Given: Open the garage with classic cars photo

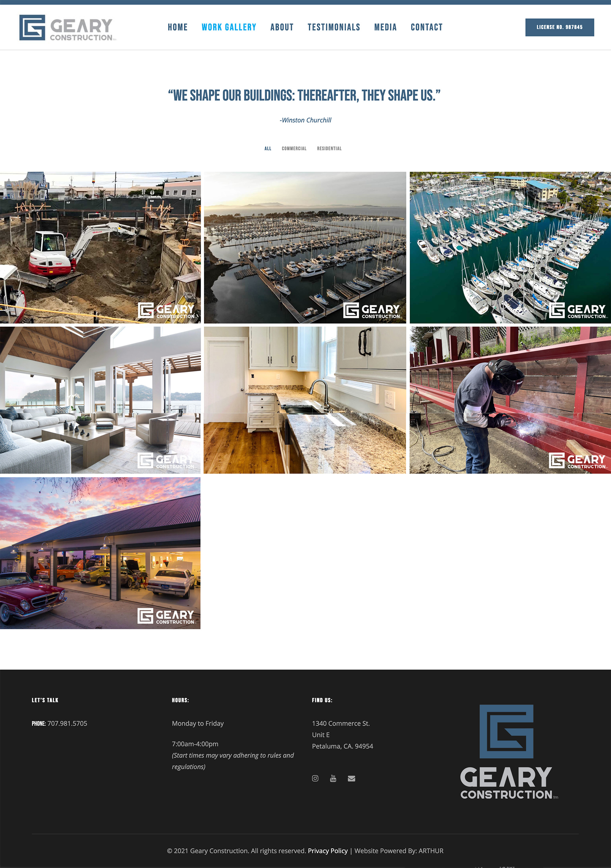Looking at the screenshot, I should coord(100,553).
